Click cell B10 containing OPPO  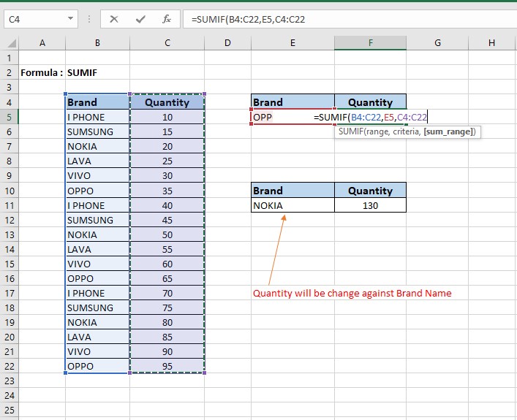(97, 191)
